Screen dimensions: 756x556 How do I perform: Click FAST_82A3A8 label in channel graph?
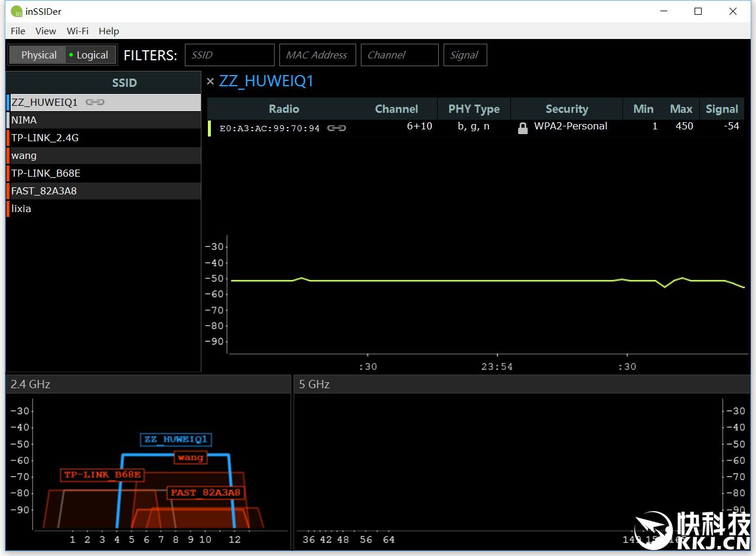coord(206,493)
